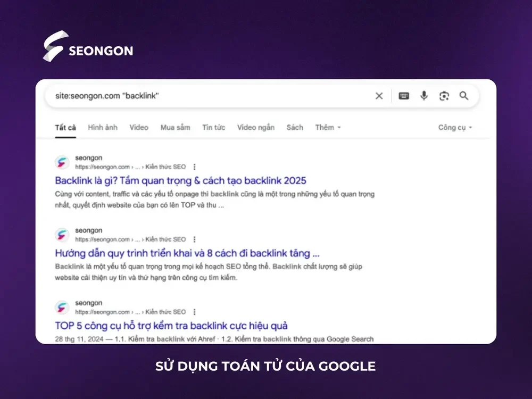This screenshot has height=399, width=532.
Task: Click the seongon site name above Backlink là gì
Action: 88,158
